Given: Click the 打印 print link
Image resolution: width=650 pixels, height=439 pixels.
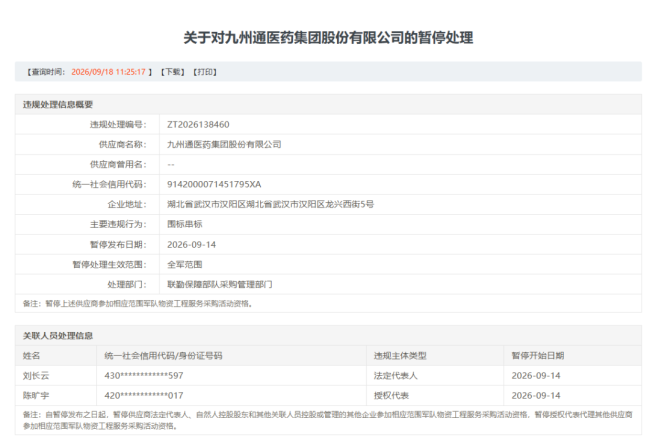Looking at the screenshot, I should point(205,72).
